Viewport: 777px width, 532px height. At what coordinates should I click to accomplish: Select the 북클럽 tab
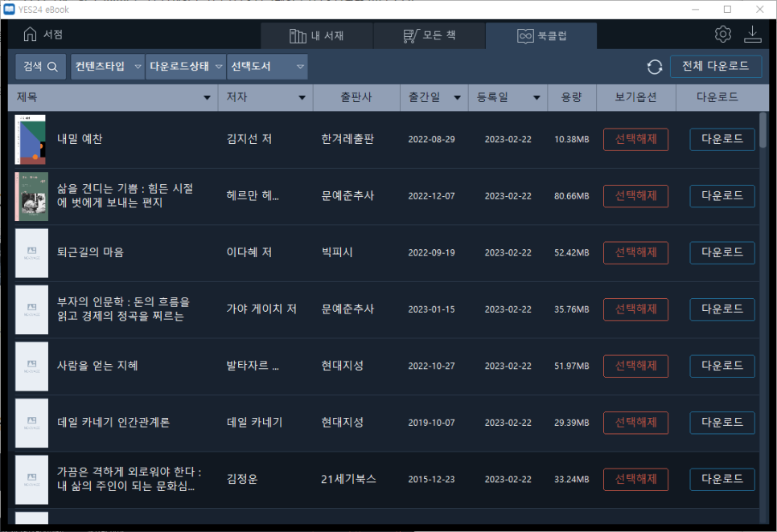541,35
